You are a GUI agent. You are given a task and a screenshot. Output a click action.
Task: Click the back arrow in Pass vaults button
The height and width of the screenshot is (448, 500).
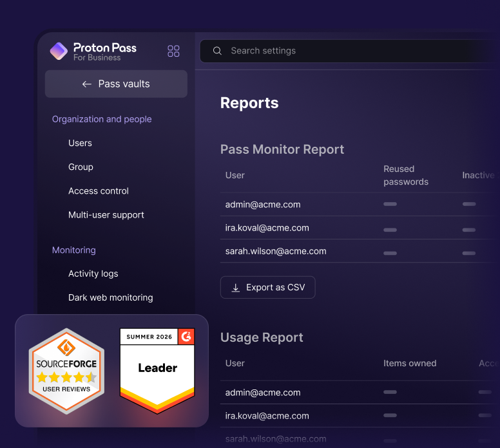tap(87, 84)
